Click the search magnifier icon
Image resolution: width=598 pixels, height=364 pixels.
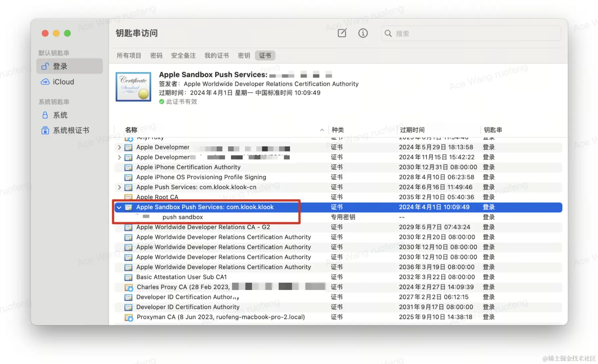pos(388,33)
